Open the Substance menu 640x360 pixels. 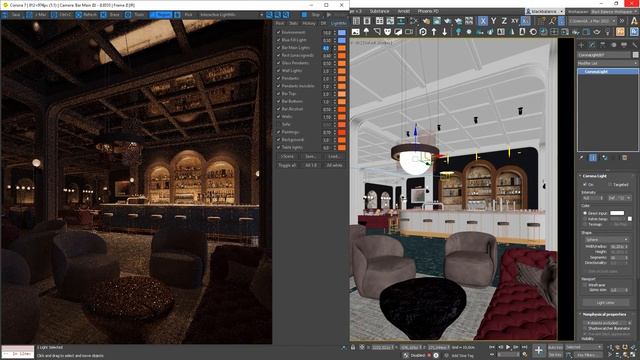(379, 11)
